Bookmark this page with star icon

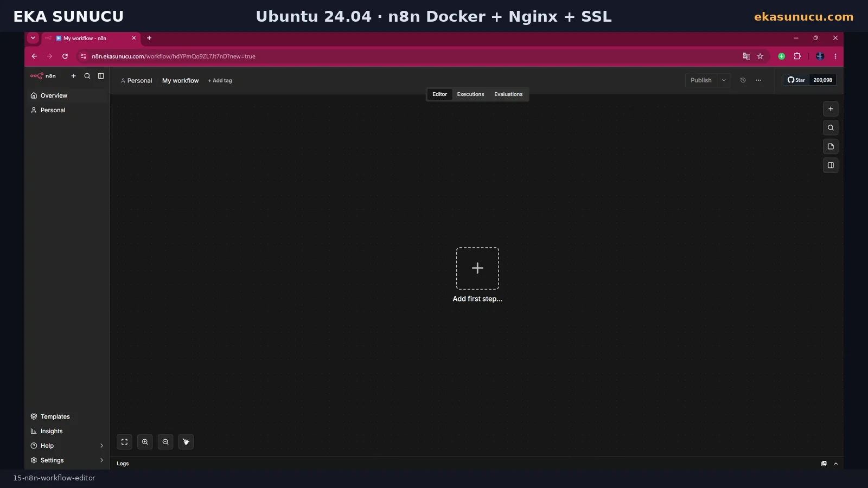761,56
